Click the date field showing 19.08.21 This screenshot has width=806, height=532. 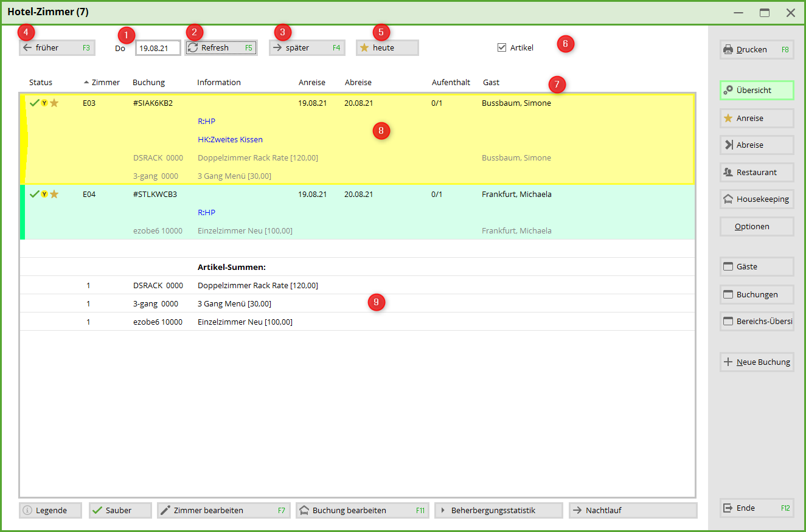(158, 48)
